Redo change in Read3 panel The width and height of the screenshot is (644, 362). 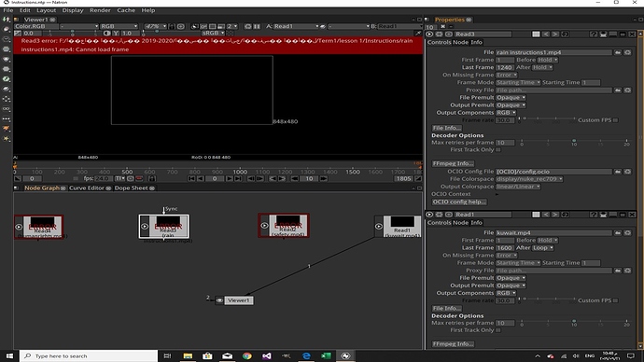click(x=555, y=35)
